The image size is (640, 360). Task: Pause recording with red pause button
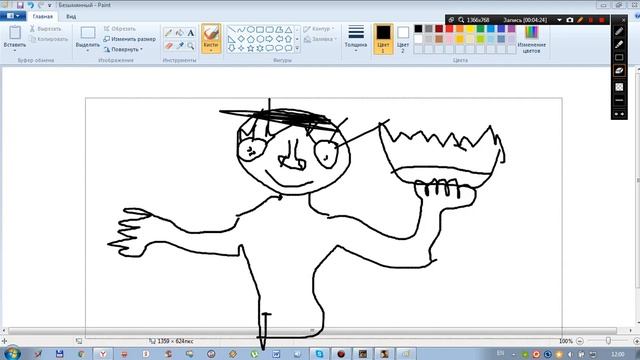pyautogui.click(x=591, y=20)
